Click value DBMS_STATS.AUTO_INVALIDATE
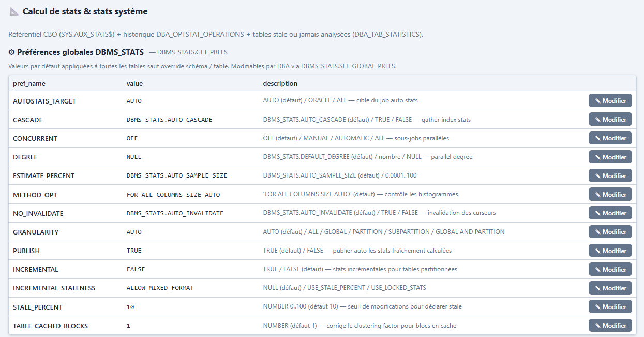644x337 pixels. (x=175, y=213)
